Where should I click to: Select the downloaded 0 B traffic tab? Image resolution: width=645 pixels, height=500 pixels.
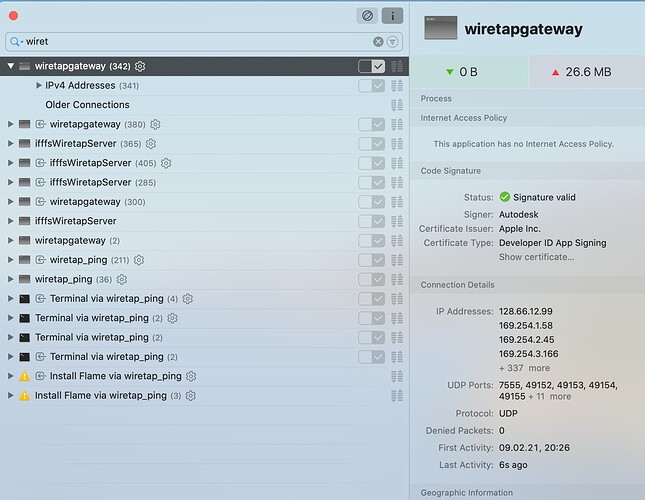tap(469, 72)
